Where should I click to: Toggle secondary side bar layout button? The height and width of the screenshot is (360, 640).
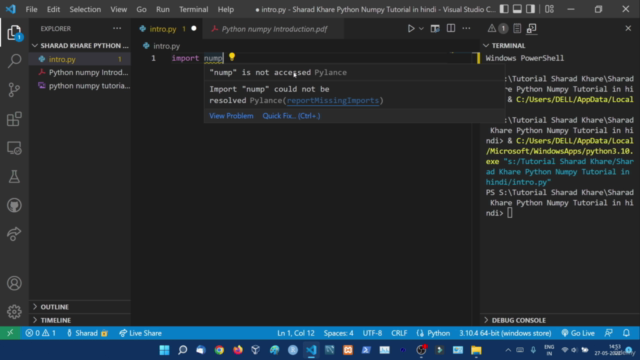click(530, 9)
